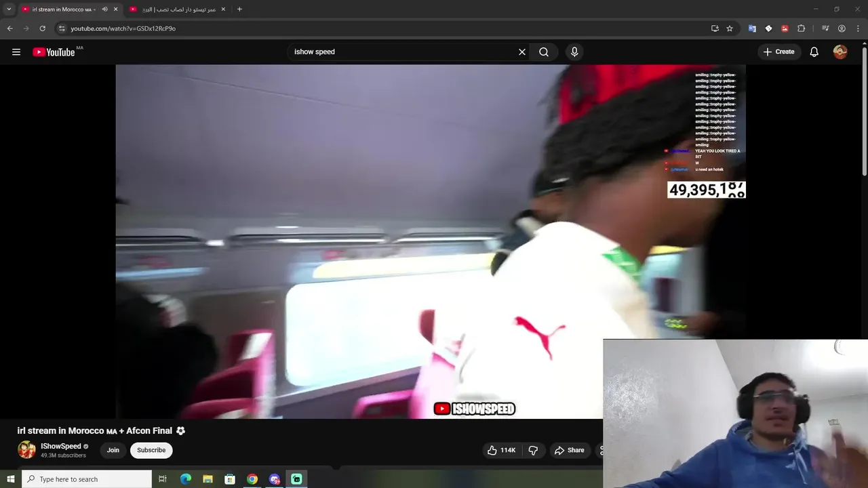This screenshot has height=488, width=868.
Task: Open the Chrome three-dot menu
Action: coord(858,28)
